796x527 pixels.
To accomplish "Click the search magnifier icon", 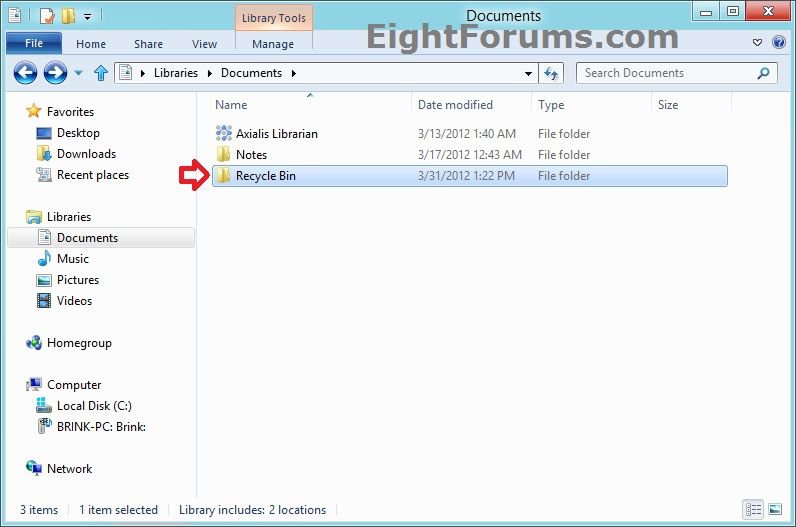I will [763, 74].
